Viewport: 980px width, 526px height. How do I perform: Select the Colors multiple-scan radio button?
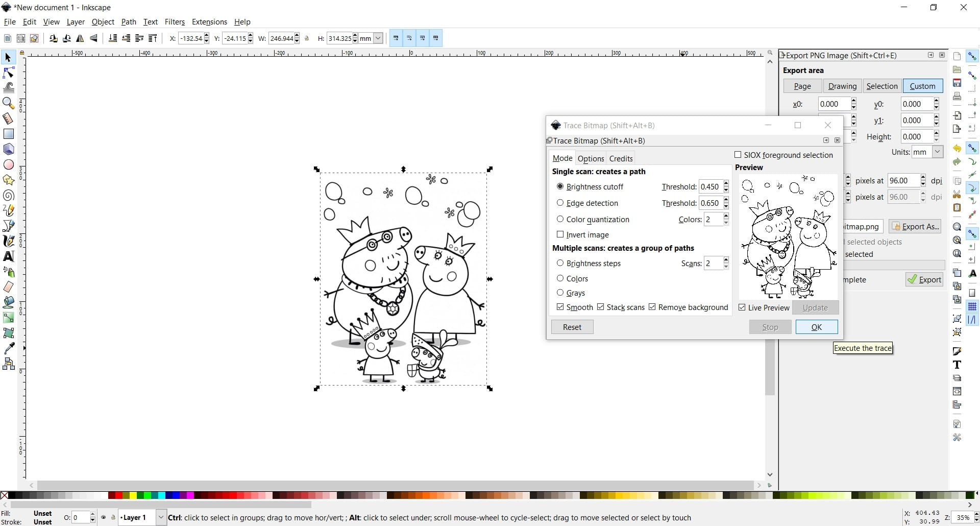(560, 278)
